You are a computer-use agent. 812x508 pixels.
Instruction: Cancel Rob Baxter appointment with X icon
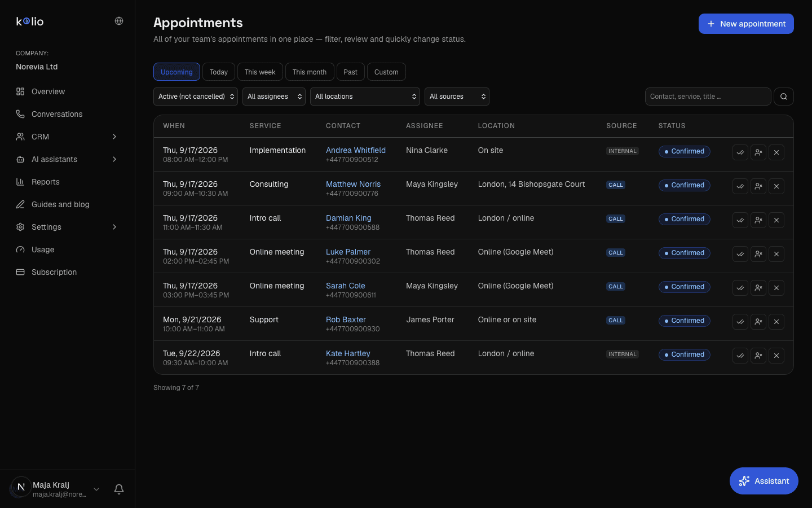coord(776,322)
